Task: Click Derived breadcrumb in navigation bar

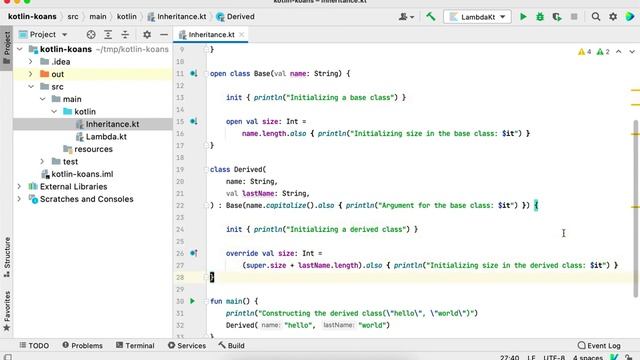Action: (236, 17)
